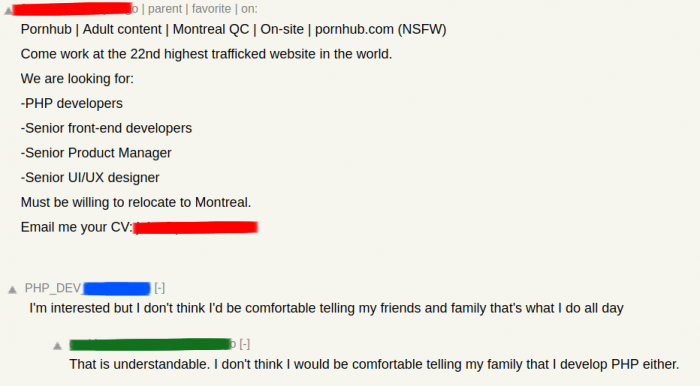Click the '-PHP developers' line
700x386 pixels.
point(71,104)
